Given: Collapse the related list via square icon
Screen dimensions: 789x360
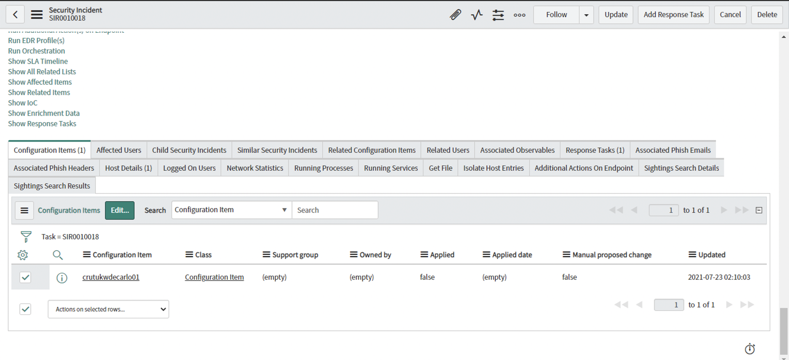Looking at the screenshot, I should coord(759,210).
